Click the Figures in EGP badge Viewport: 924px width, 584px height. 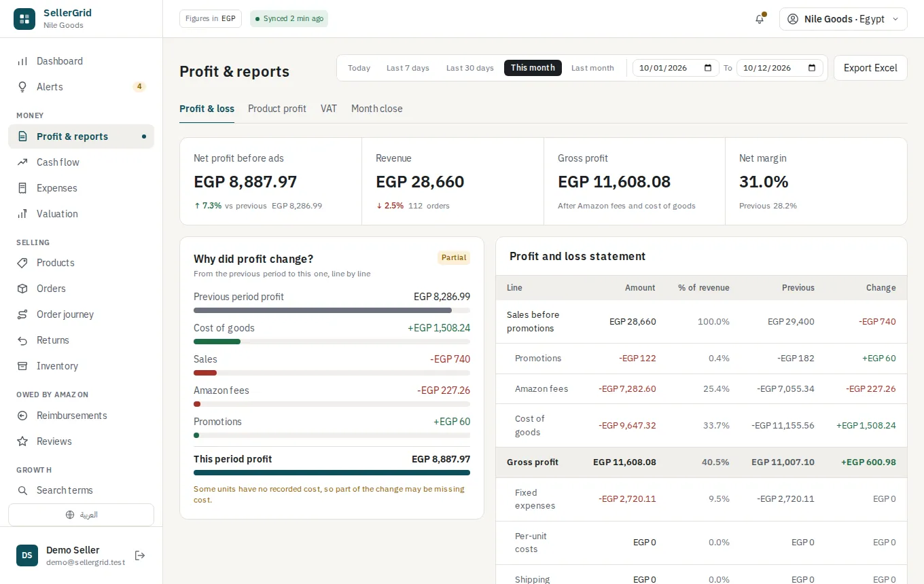(x=211, y=19)
